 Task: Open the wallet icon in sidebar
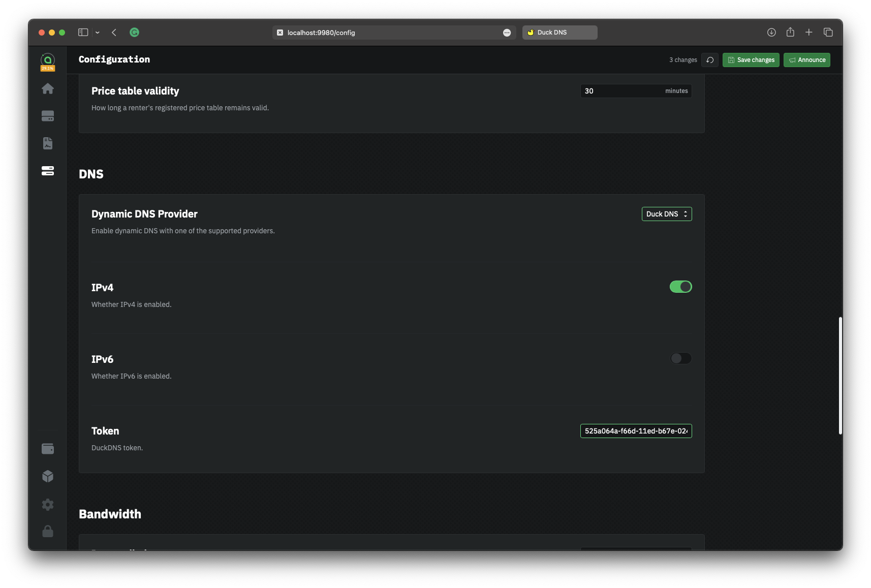[x=48, y=449]
